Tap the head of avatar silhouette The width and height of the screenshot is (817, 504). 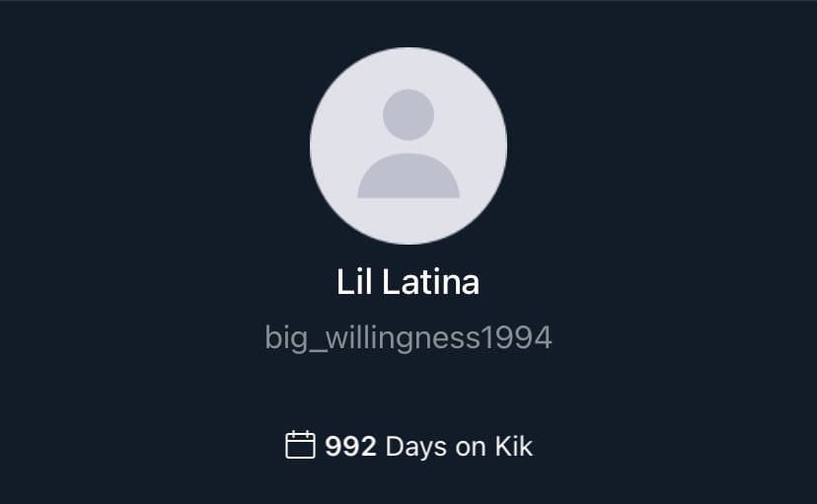click(408, 114)
